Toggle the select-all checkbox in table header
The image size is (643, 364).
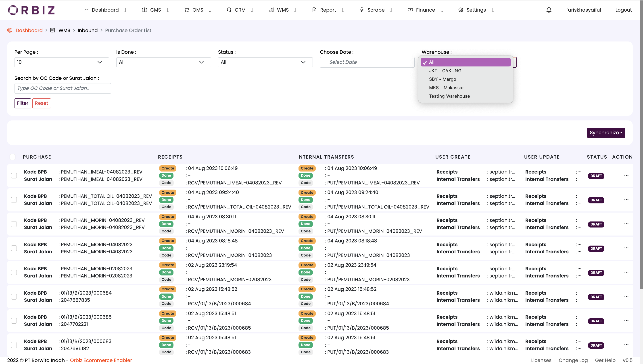pos(13,157)
